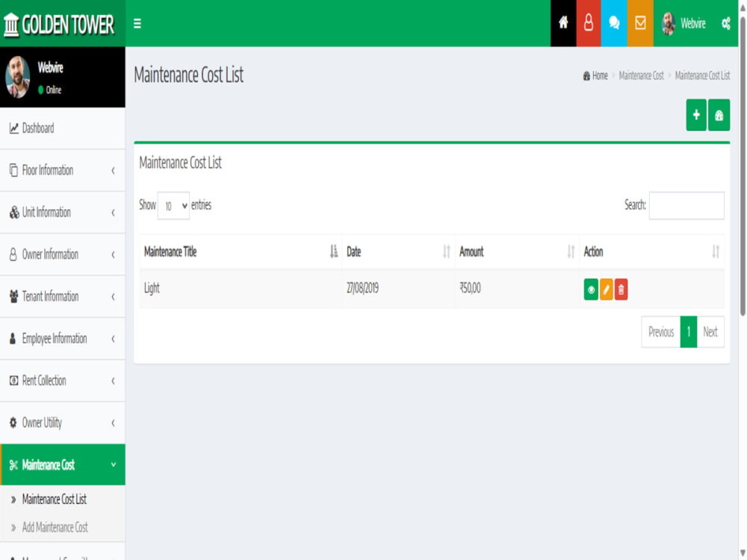Click the Maintenance Cost breadcrumb link
This screenshot has height=560, width=747.
coord(641,75)
